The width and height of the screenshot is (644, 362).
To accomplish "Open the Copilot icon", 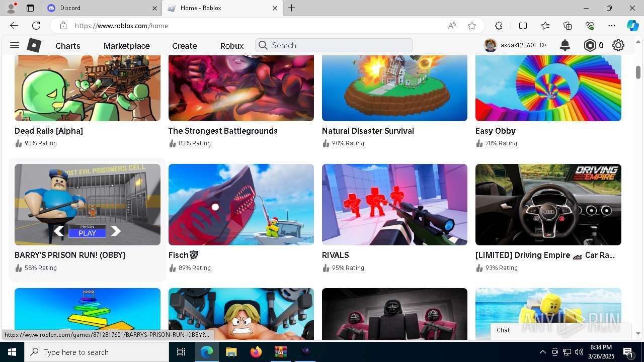I will click(x=632, y=26).
